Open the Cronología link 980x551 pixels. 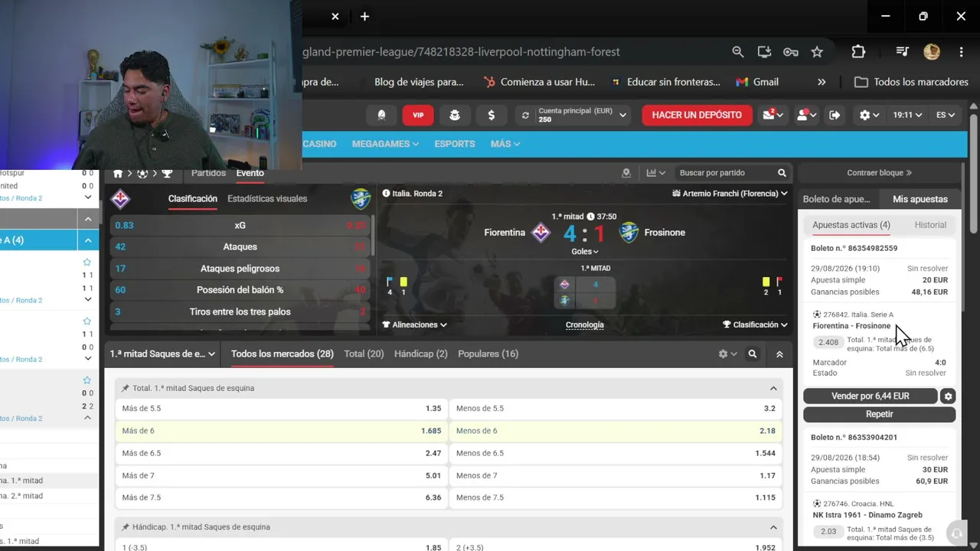[x=585, y=324]
